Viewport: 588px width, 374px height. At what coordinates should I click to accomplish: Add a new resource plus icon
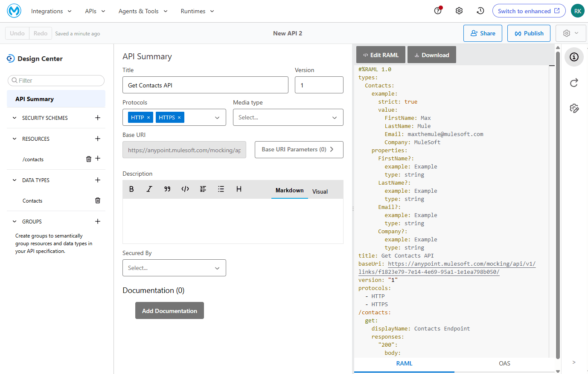click(x=98, y=139)
